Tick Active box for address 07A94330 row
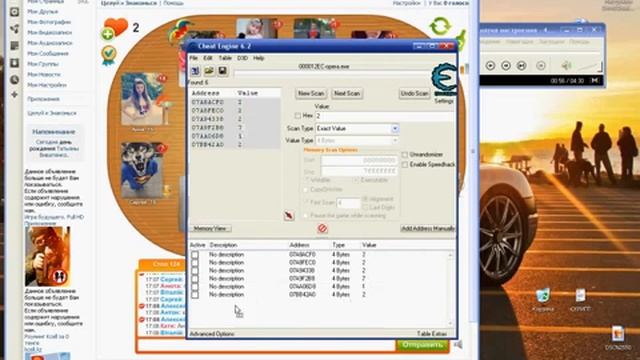The height and width of the screenshot is (360, 640). pos(195,271)
